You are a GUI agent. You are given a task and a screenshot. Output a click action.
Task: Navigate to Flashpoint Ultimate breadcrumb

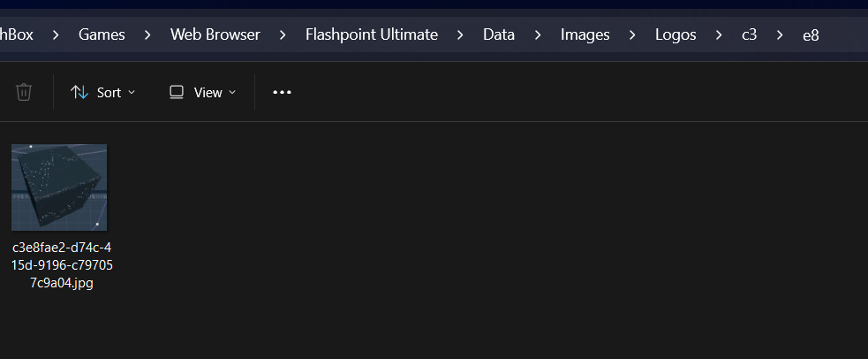tap(372, 34)
